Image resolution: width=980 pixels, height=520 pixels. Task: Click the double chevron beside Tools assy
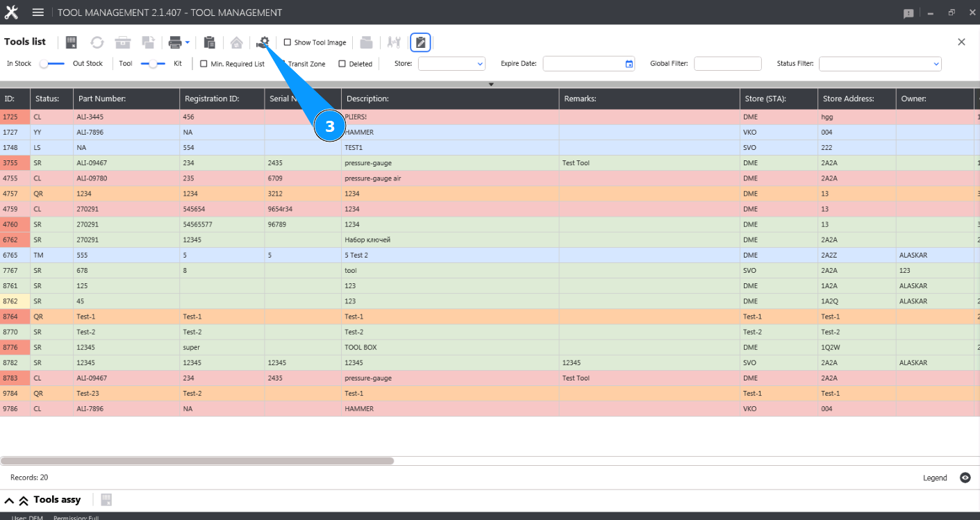[24, 501]
